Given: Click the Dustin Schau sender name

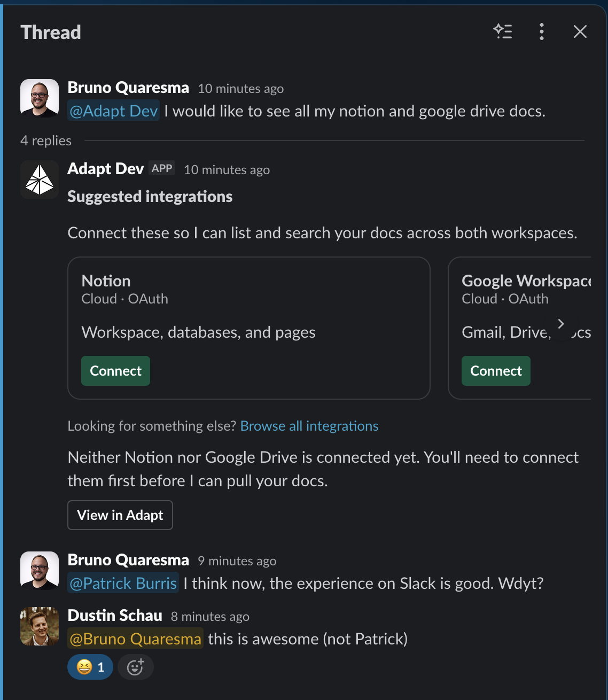Looking at the screenshot, I should (x=115, y=616).
